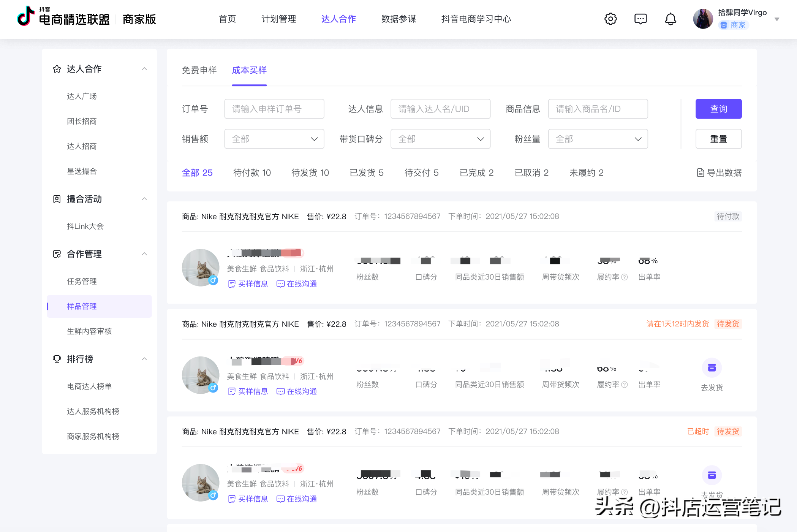Open 达人服务机构榜 in sidebar
The image size is (797, 532).
pyautogui.click(x=93, y=412)
